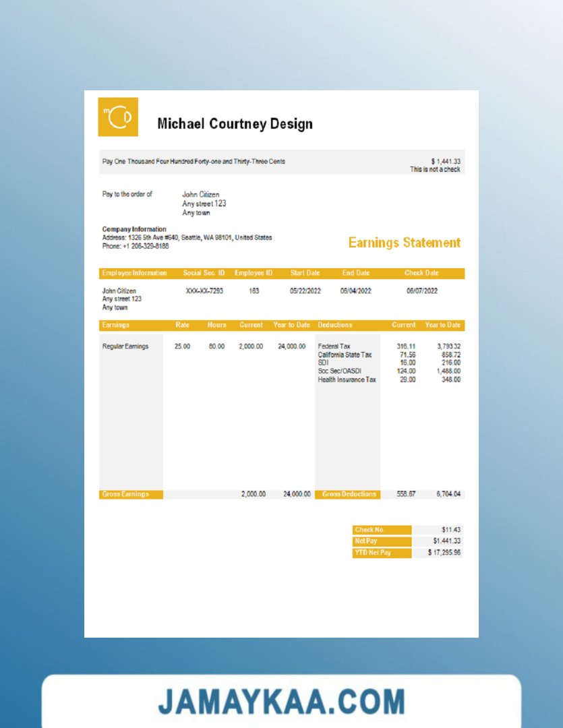Click the Gross Deductions label
563x728 pixels.
pos(349,494)
